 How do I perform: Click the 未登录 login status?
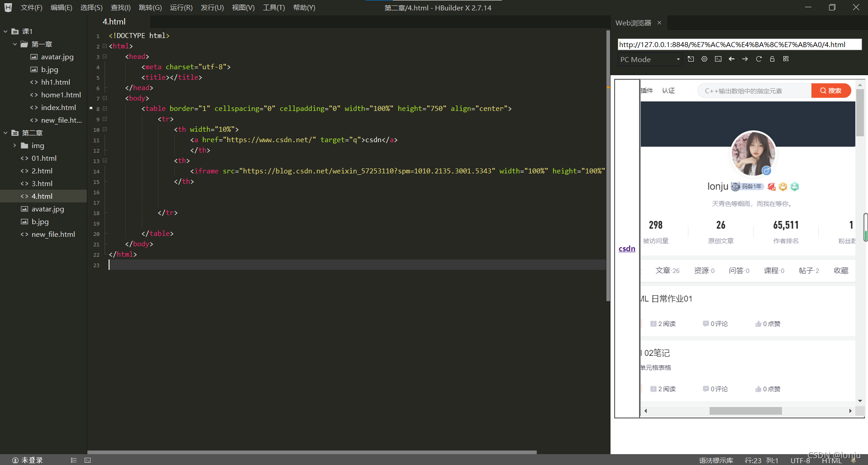[x=28, y=460]
